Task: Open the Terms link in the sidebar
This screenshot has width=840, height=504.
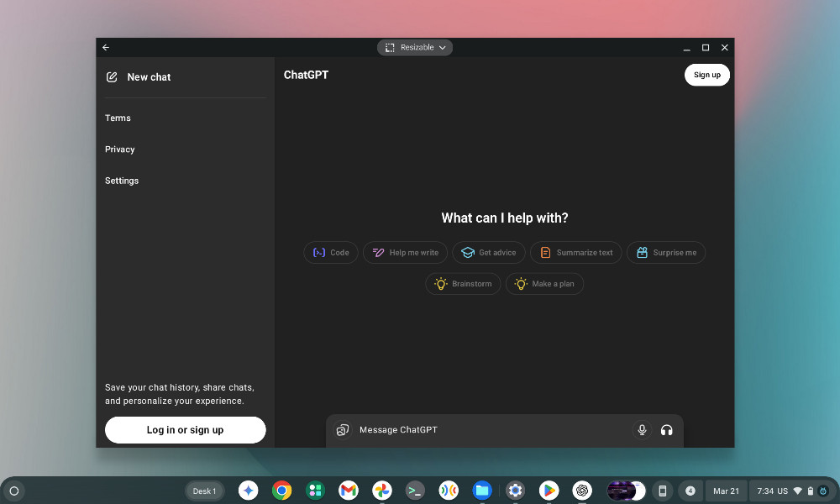Action: pyautogui.click(x=118, y=118)
